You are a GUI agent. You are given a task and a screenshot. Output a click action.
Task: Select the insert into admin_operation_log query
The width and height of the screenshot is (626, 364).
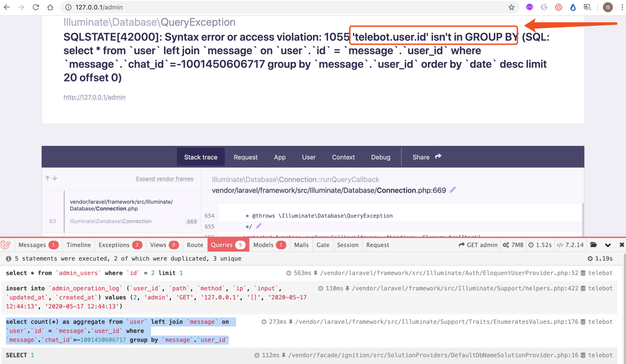(x=309, y=297)
